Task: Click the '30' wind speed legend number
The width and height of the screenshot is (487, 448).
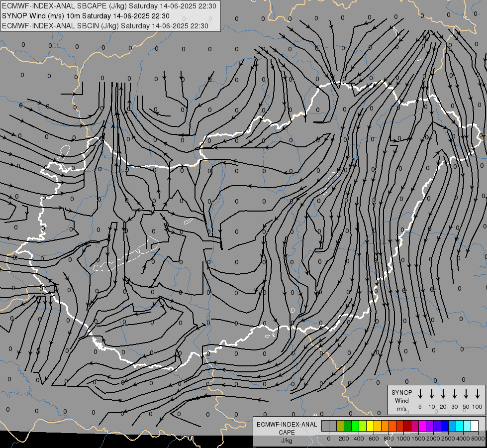Action: pos(455,407)
